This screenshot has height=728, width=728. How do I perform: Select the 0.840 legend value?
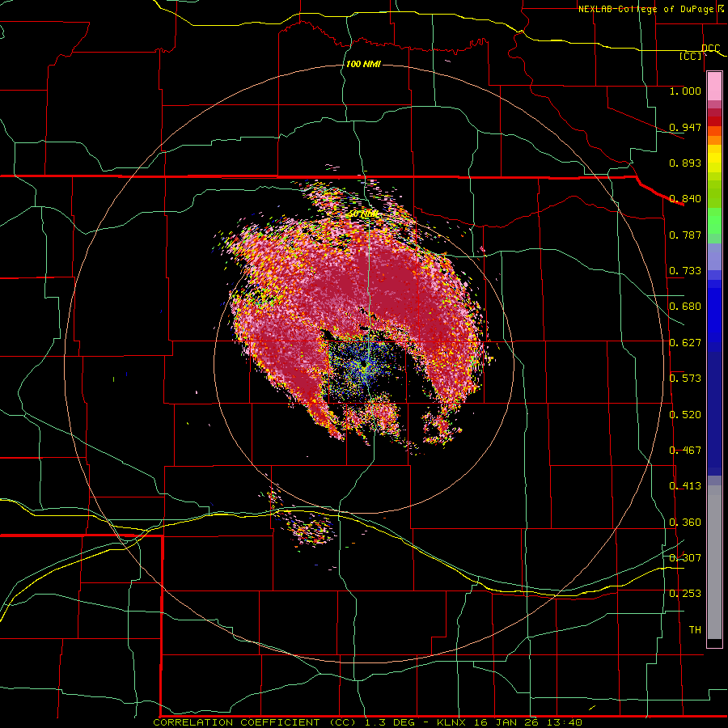pyautogui.click(x=685, y=199)
